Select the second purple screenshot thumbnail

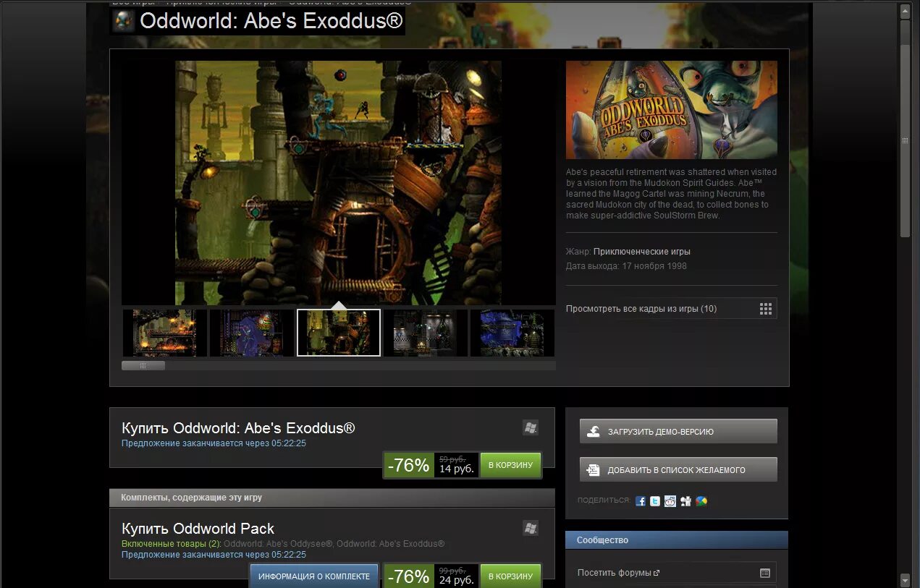252,333
